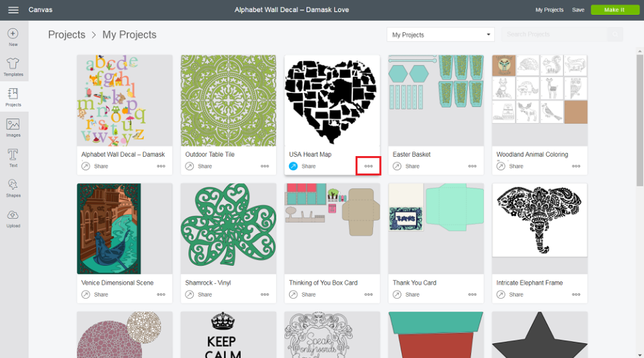The height and width of the screenshot is (358, 644).
Task: Open the Shamrock vinyl thumbnail
Action: 229,229
